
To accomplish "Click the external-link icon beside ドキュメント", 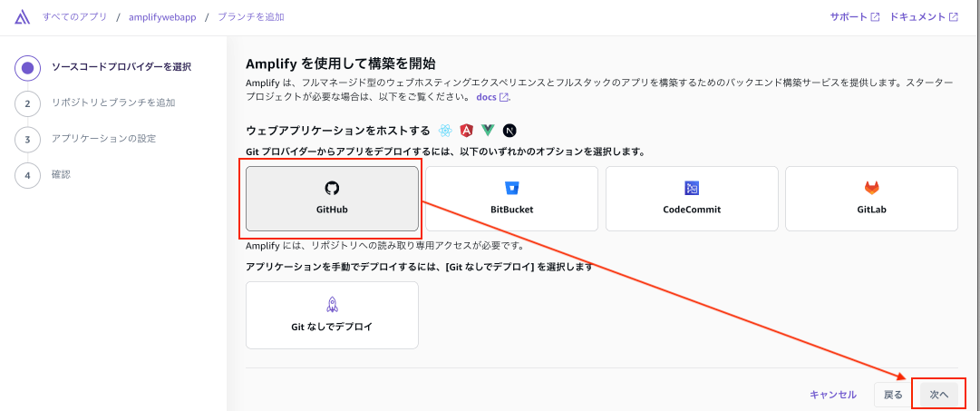I will [953, 17].
